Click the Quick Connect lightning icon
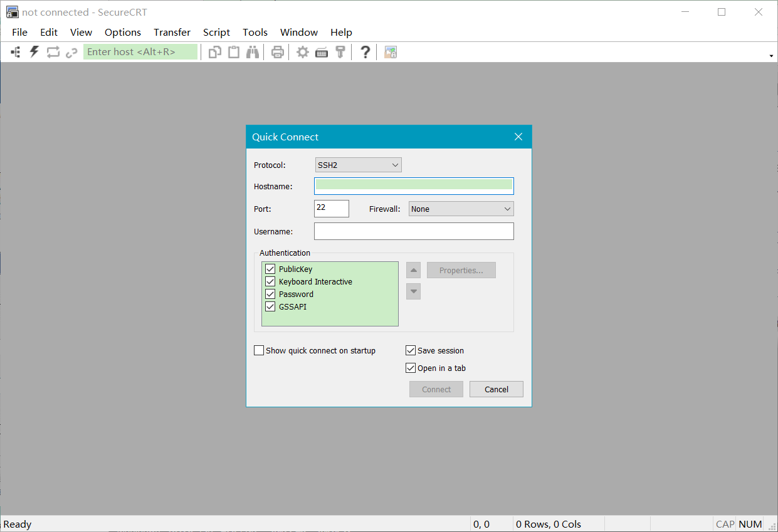Screen dimensions: 778x532 click(x=34, y=52)
